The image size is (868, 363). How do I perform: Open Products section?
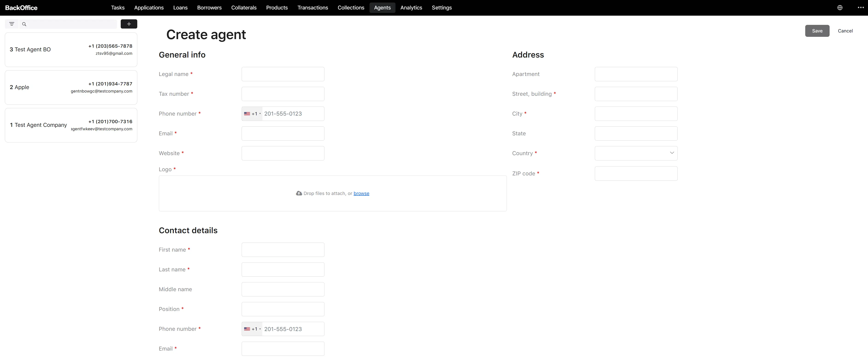(277, 7)
